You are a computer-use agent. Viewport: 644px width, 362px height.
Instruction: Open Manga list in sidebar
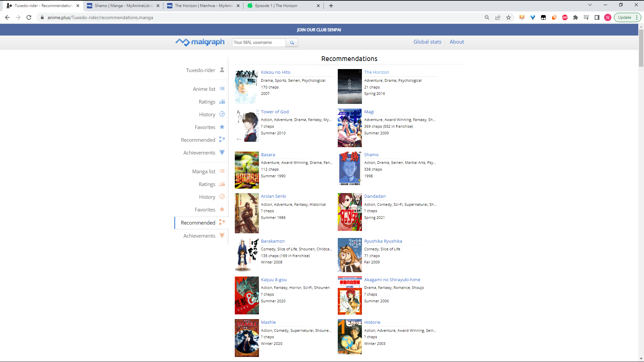(204, 171)
